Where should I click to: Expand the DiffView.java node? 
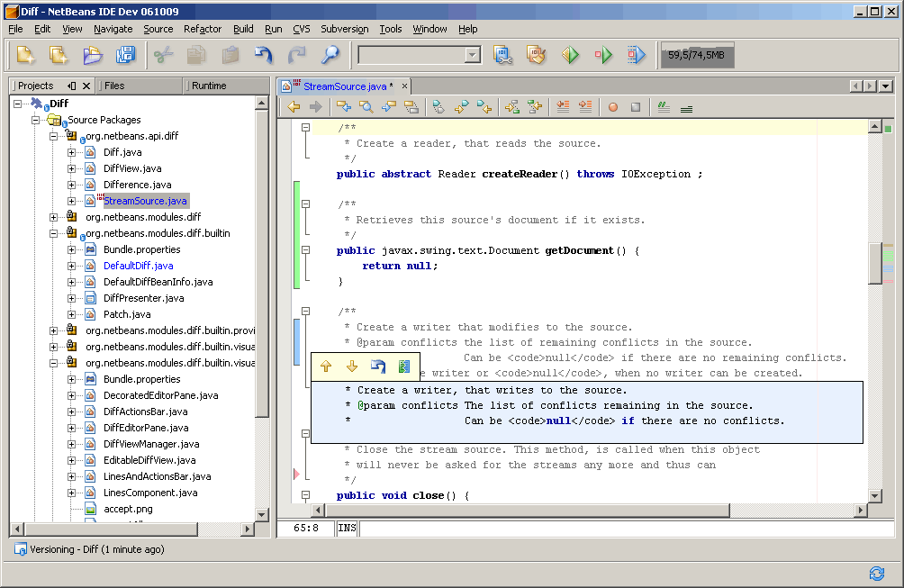point(71,169)
